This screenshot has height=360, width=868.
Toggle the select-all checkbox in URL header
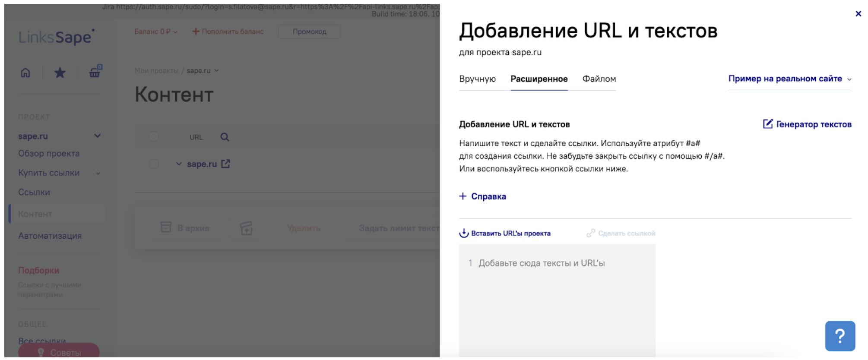coord(154,137)
